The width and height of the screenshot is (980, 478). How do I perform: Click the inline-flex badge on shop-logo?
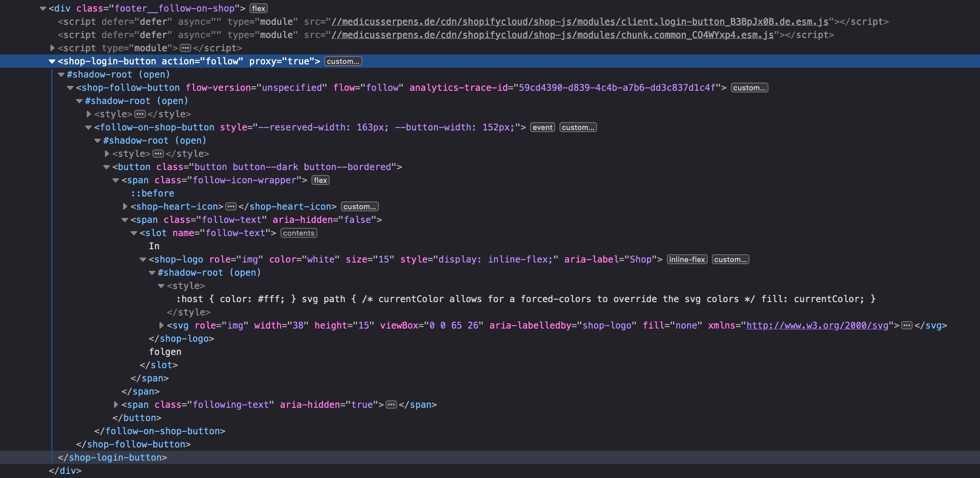pos(687,259)
